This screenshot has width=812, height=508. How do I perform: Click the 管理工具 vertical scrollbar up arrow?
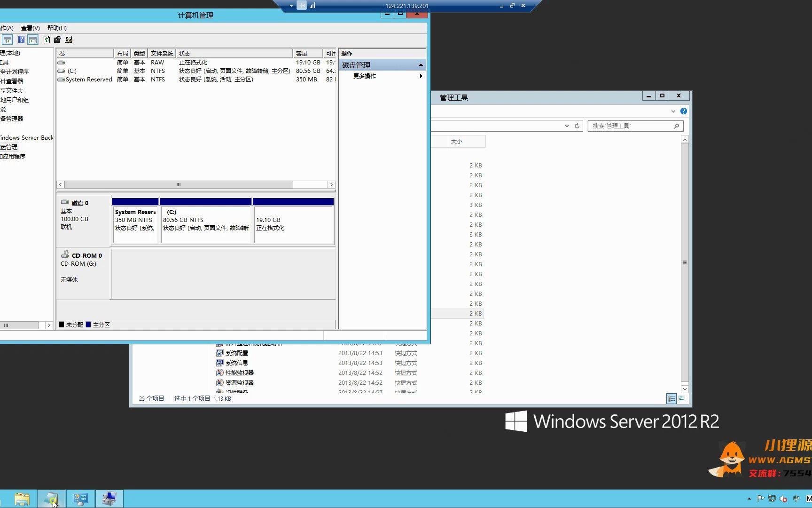pyautogui.click(x=685, y=140)
